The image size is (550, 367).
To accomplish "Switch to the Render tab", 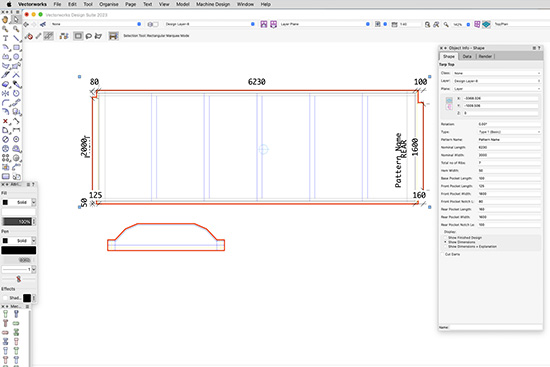I will [485, 56].
